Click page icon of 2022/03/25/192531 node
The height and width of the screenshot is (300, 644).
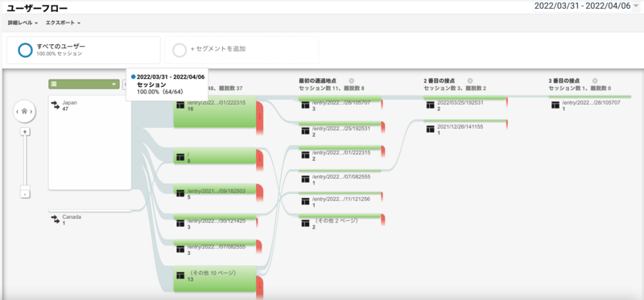pos(430,105)
